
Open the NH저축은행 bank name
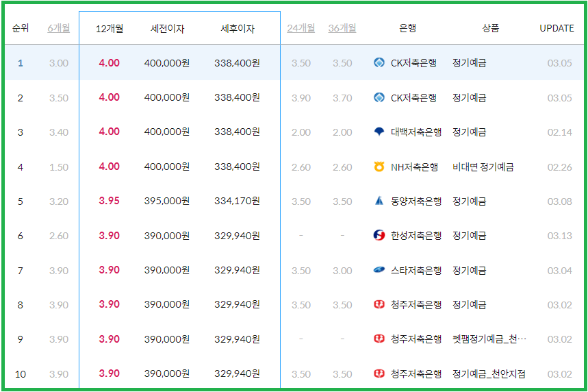pos(414,167)
